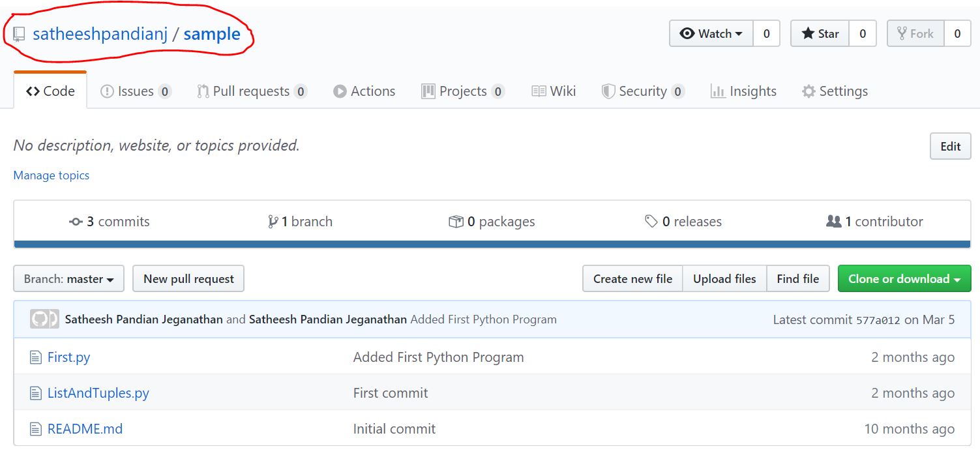This screenshot has height=459, width=980.
Task: Open the Pull requests tab
Action: 252,91
